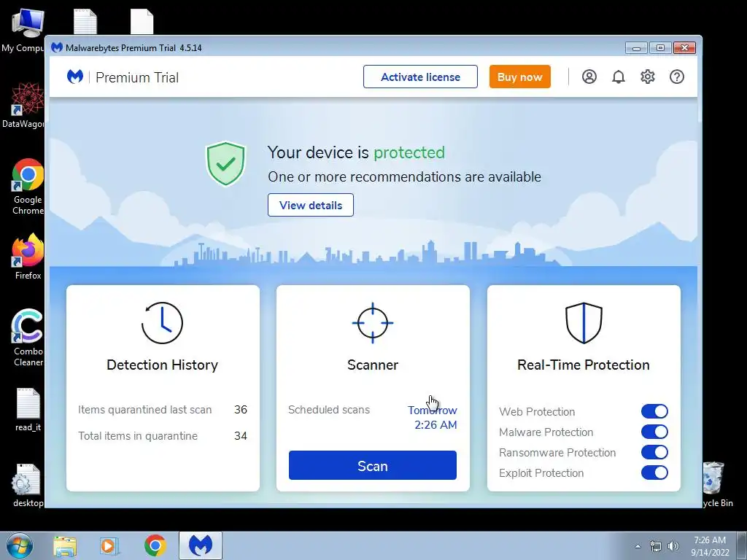Click the Buy now button
747x560 pixels.
coord(519,77)
